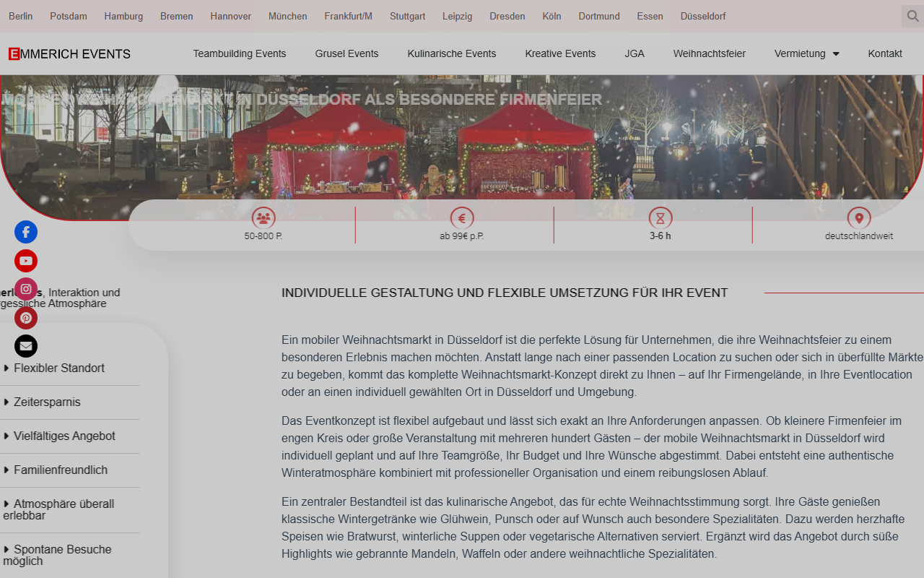This screenshot has width=924, height=578.
Task: Expand the Vielfältiges Angebot item
Action: (70, 436)
